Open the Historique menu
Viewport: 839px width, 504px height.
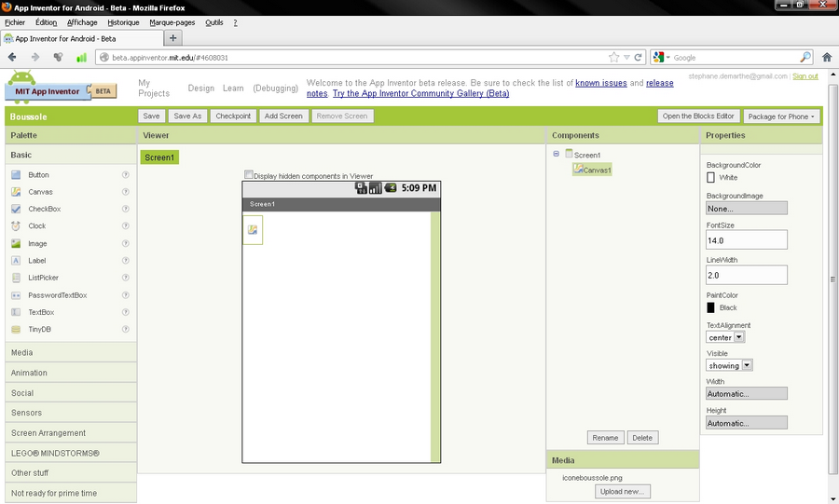(x=123, y=22)
